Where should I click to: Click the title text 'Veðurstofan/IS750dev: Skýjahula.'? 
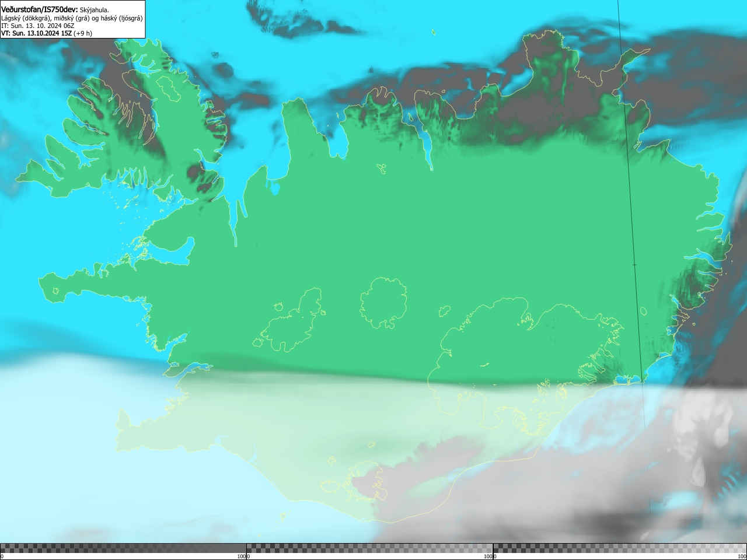(x=55, y=10)
